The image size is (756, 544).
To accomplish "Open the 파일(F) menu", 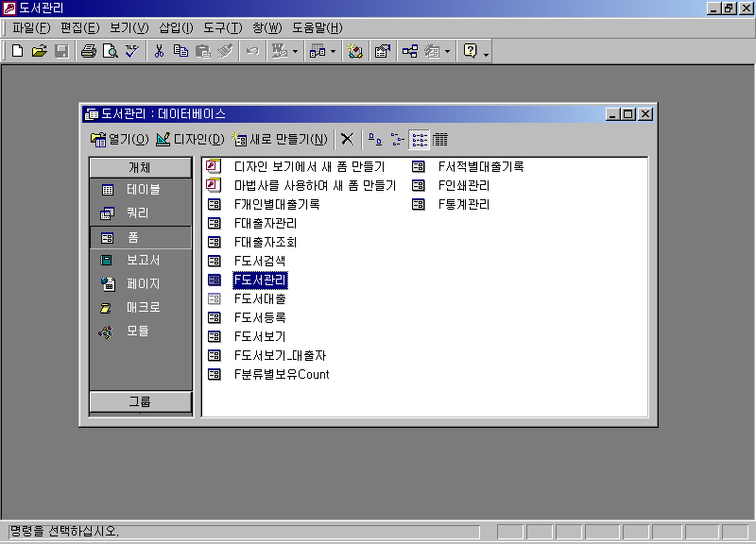I will tap(31, 28).
